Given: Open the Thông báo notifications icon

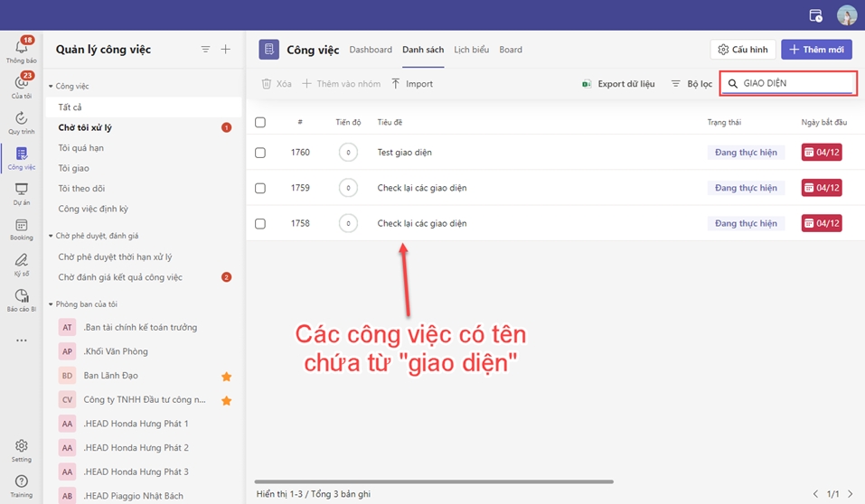Looking at the screenshot, I should click(x=21, y=49).
